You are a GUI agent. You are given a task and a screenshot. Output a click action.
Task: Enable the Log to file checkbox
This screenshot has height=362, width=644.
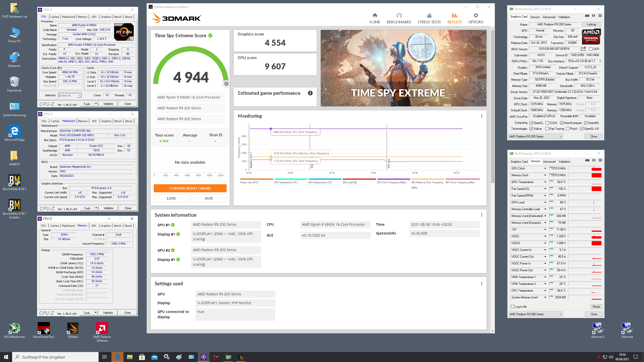coord(513,307)
